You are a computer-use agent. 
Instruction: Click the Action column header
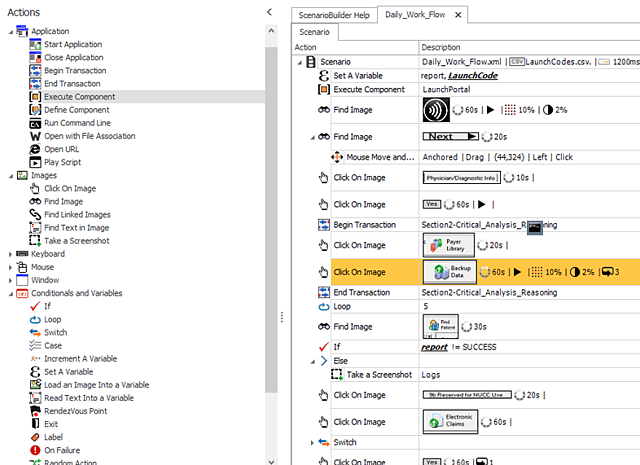(356, 47)
